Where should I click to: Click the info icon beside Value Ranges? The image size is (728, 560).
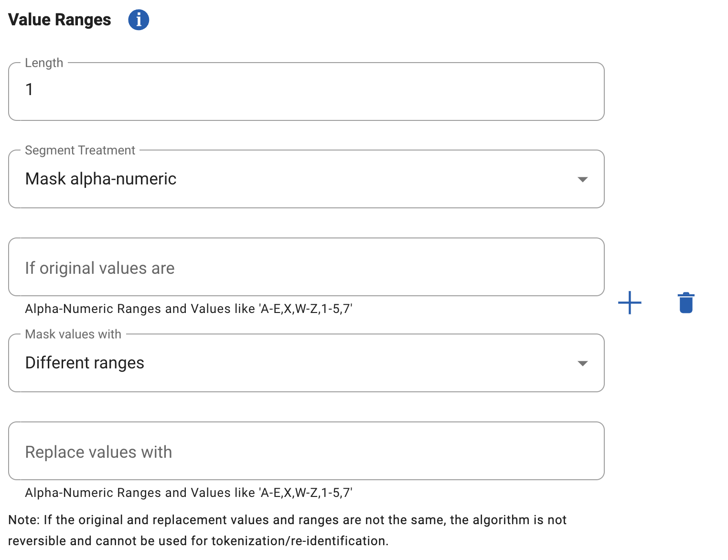(139, 20)
